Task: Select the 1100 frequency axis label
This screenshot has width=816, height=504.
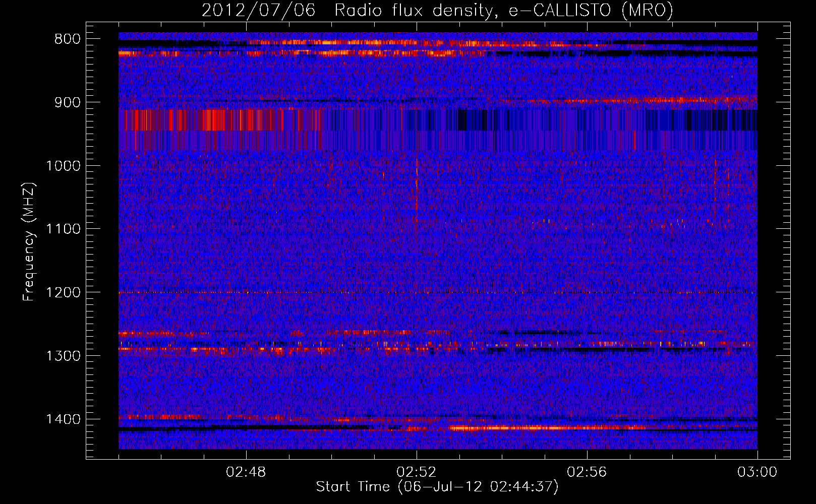Action: [63, 229]
